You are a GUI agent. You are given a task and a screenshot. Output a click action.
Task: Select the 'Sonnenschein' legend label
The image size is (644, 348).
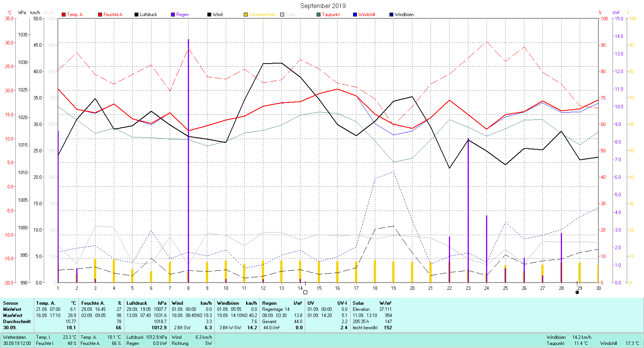262,15
